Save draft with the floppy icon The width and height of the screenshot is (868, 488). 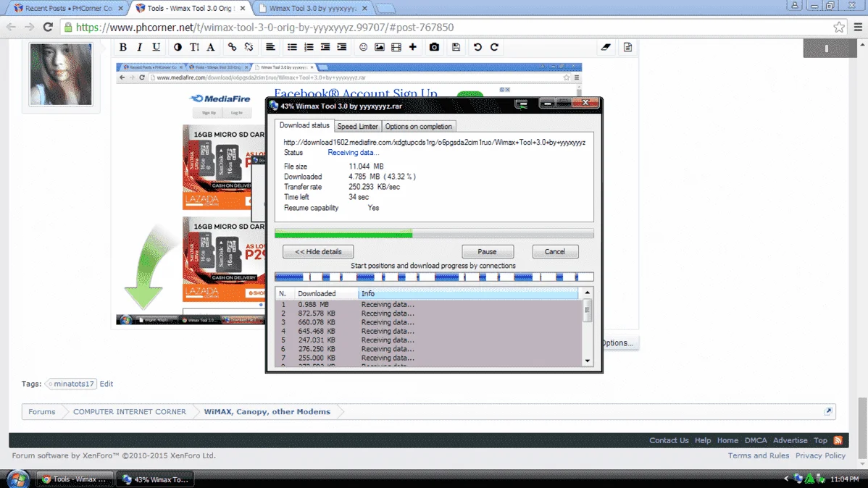(x=456, y=47)
